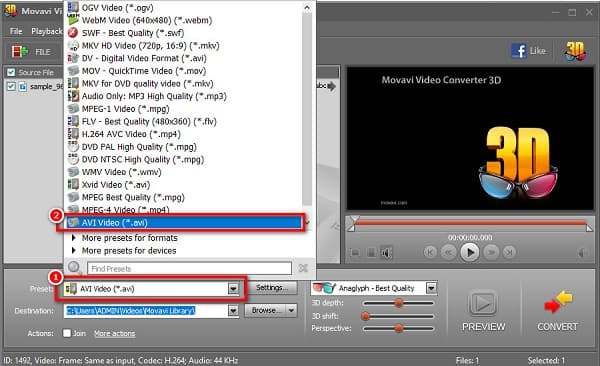600x366 pixels.
Task: Toggle the Join checkbox
Action: pyautogui.click(x=67, y=333)
